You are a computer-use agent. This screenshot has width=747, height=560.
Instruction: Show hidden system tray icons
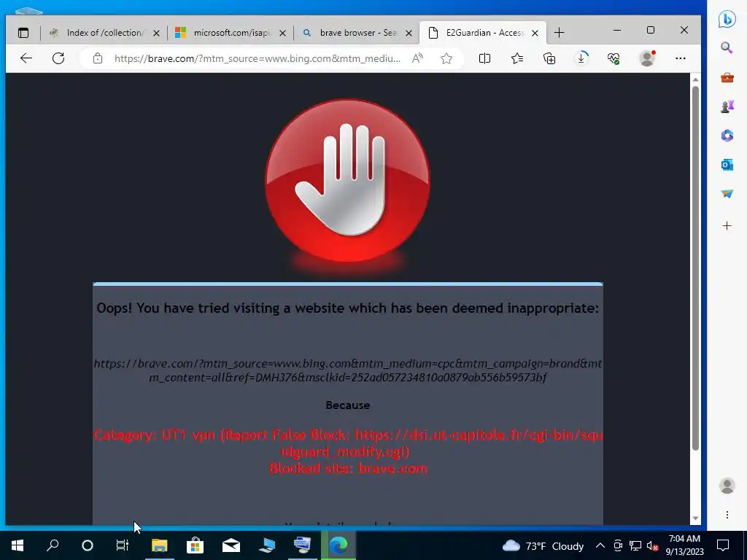point(600,545)
